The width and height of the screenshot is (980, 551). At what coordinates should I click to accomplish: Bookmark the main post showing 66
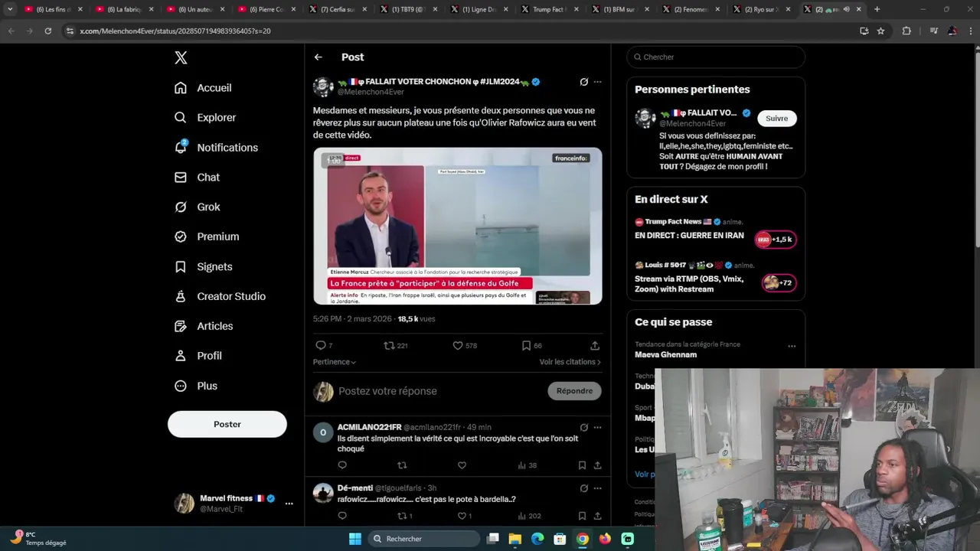click(x=531, y=346)
